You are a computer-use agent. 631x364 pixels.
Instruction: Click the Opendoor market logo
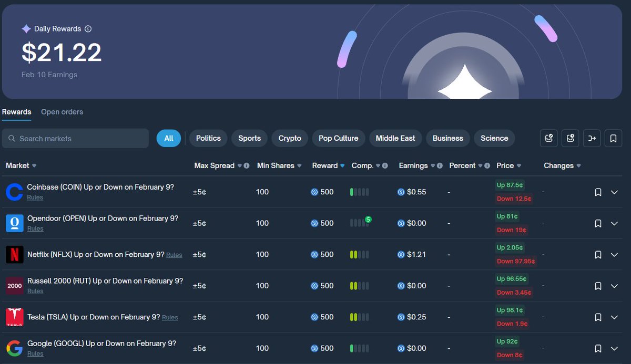[15, 223]
